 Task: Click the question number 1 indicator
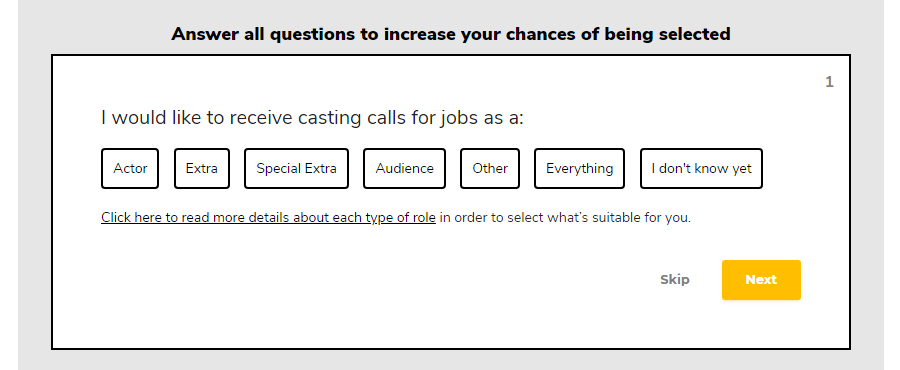(x=829, y=83)
